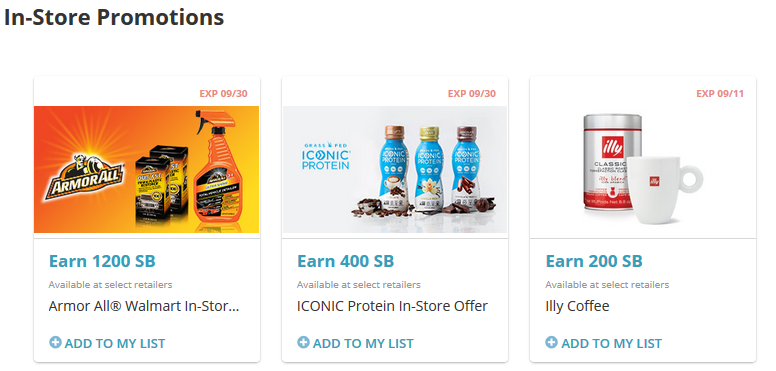Open the ICONIC Protein In-Store Offer title

pyautogui.click(x=392, y=306)
